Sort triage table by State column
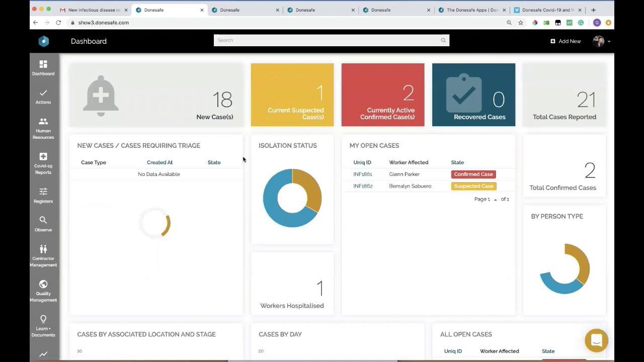644x362 pixels. tap(214, 162)
